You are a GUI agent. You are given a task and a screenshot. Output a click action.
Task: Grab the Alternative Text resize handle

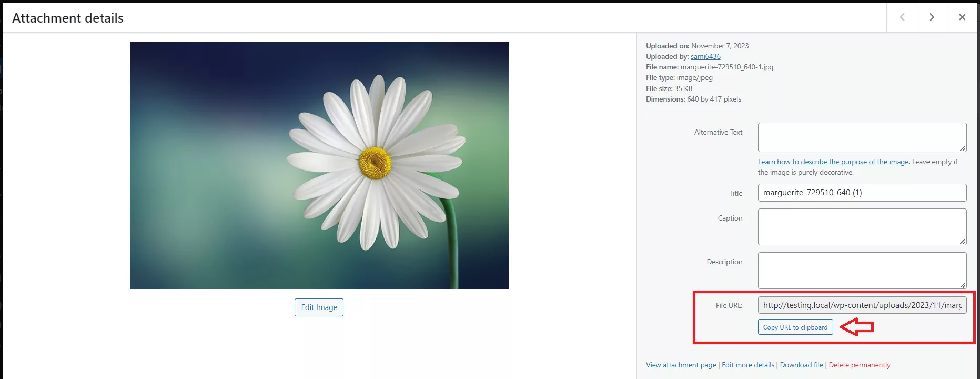963,148
